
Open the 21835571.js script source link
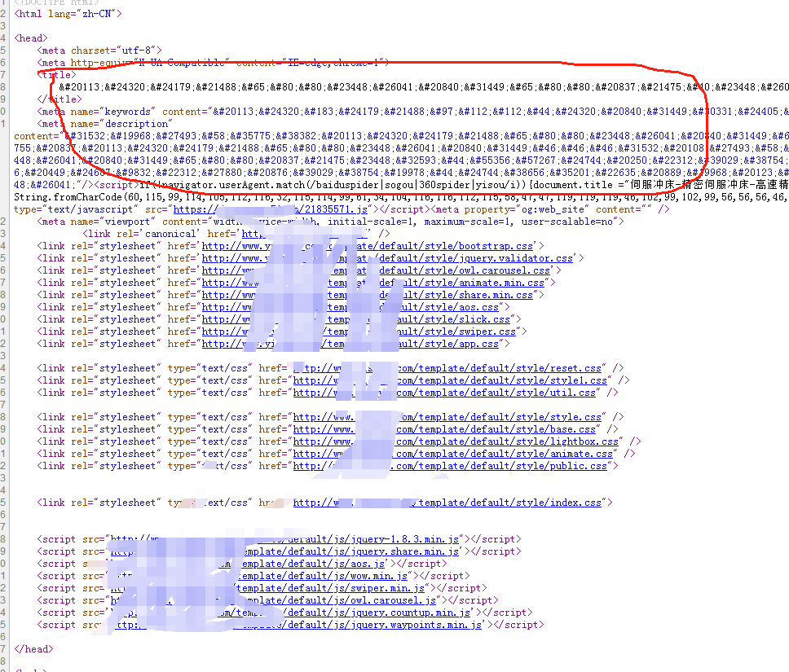pos(271,209)
